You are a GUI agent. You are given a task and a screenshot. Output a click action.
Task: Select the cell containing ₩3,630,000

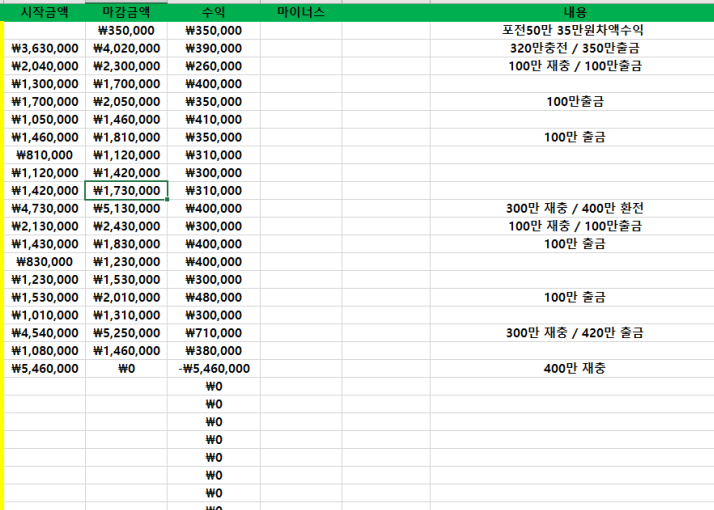45,48
